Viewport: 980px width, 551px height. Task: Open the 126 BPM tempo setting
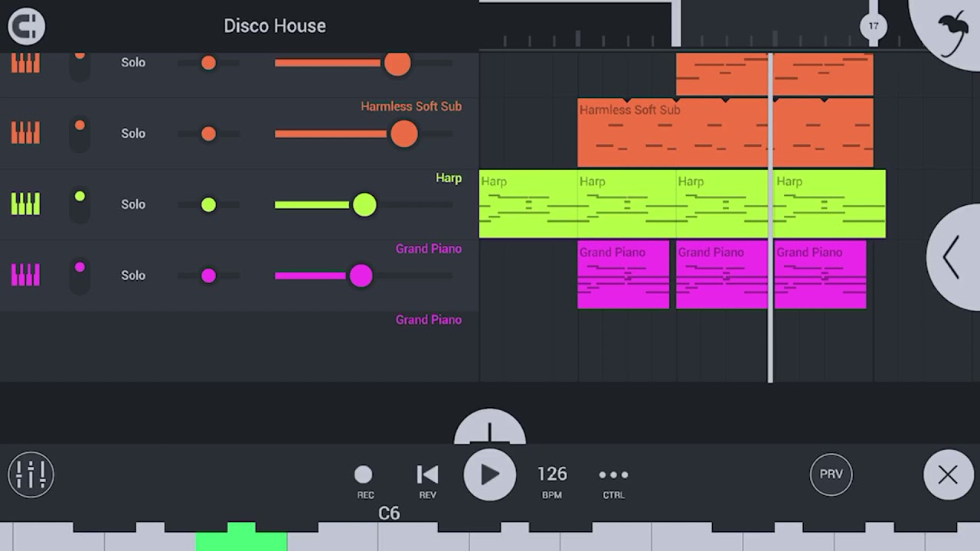[x=552, y=482]
